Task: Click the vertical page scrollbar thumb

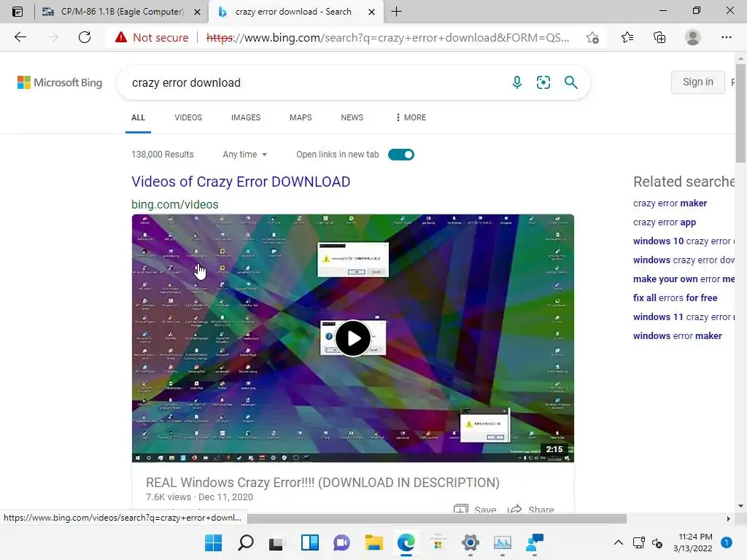Action: [740, 112]
